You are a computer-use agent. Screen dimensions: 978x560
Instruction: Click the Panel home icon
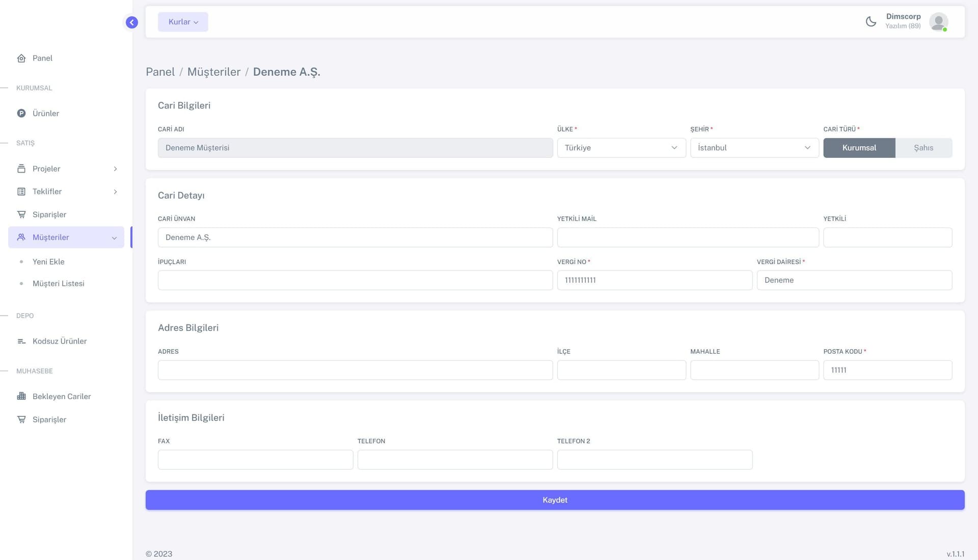tap(21, 58)
